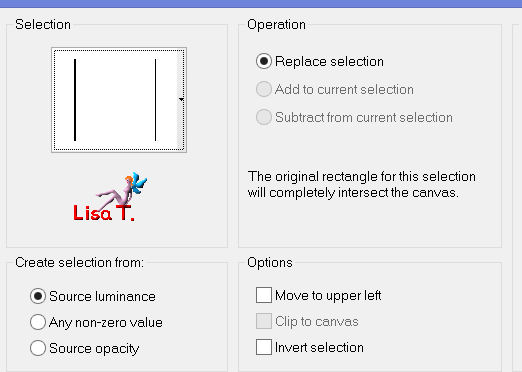Enable Move to upper left checkbox
The height and width of the screenshot is (372, 522).
coord(264,295)
